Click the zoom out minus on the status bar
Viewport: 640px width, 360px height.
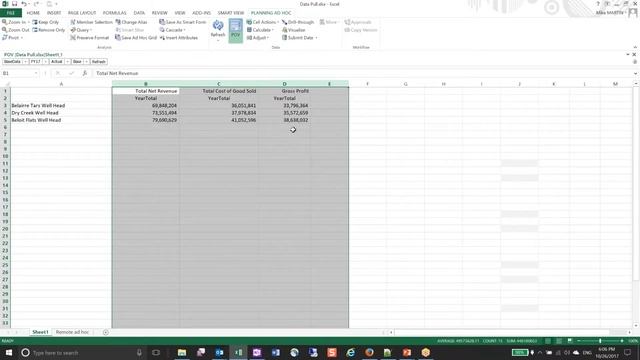579,341
